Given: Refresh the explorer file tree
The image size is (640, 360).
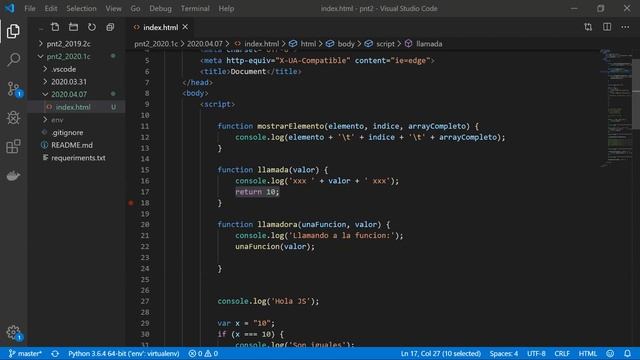Looking at the screenshot, I should [92, 27].
